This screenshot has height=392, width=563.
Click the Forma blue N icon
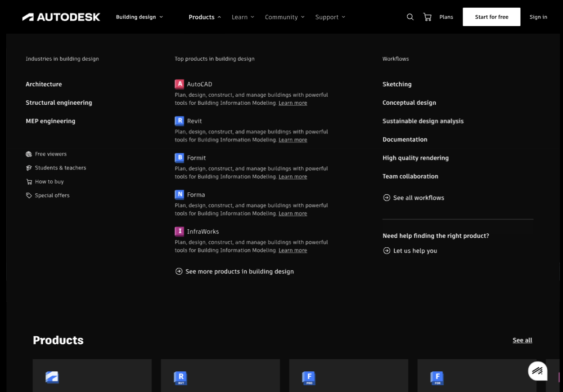tap(179, 195)
